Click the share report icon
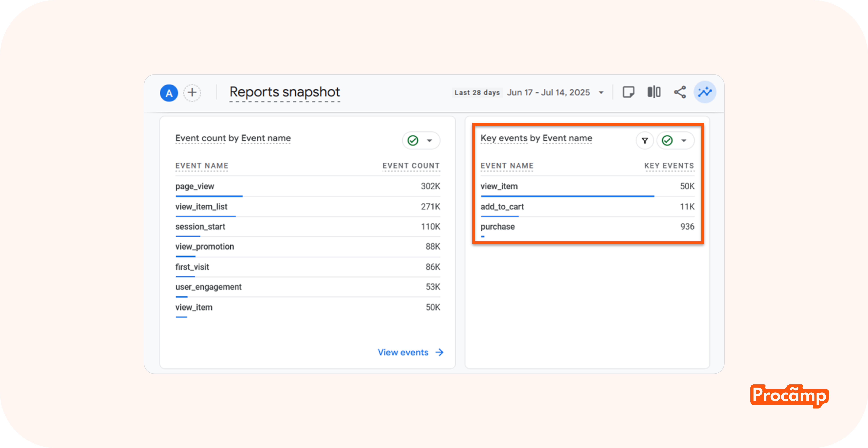The height and width of the screenshot is (448, 868). tap(680, 92)
